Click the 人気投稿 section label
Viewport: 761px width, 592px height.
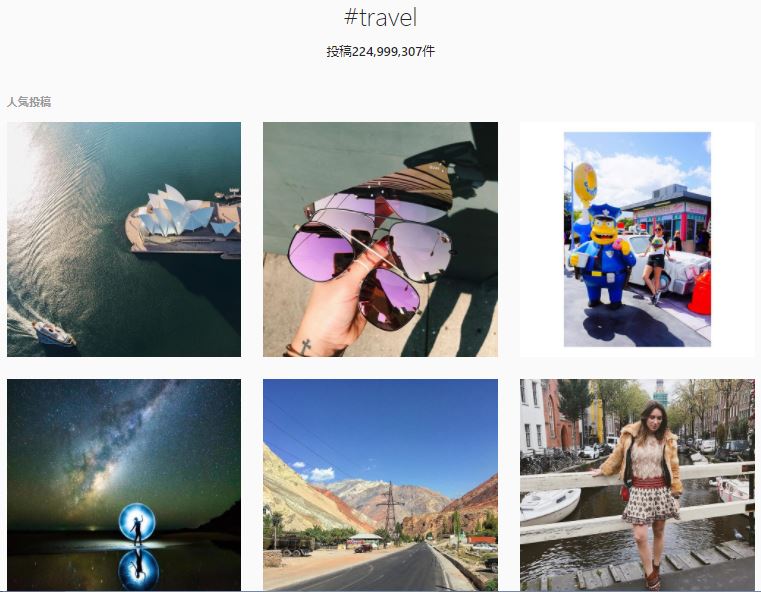pos(29,102)
